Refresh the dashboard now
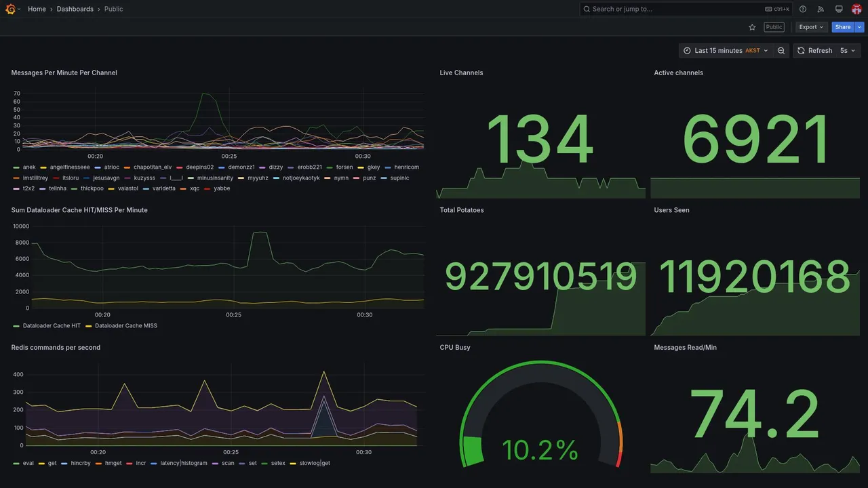Viewport: 868px width, 488px height. (814, 51)
